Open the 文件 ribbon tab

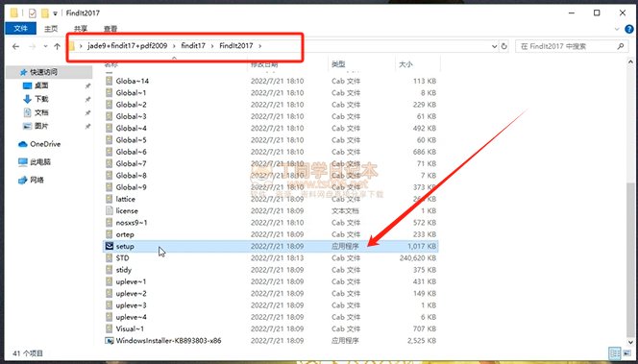(20, 29)
